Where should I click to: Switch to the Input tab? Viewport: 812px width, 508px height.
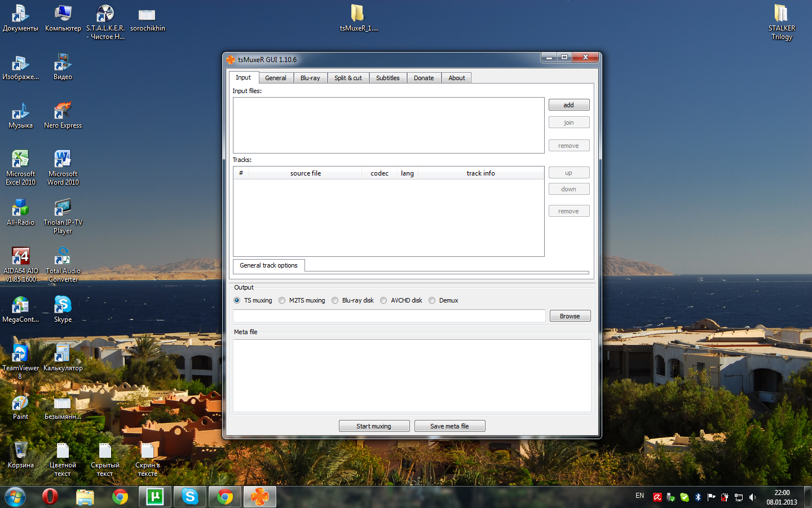244,77
